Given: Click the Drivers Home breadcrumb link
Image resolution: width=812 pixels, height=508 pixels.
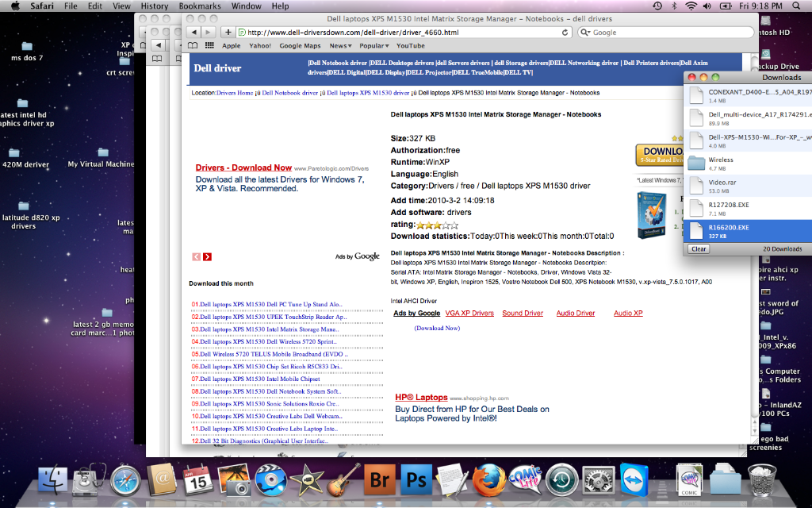Looking at the screenshot, I should tap(235, 93).
